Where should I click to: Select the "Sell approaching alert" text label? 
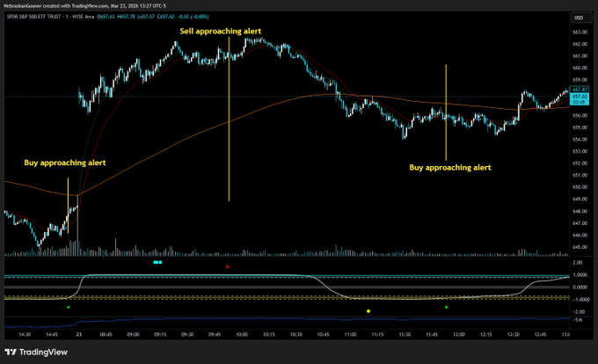[220, 30]
